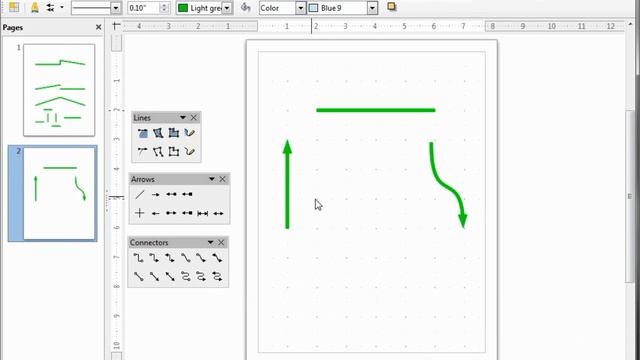640x360 pixels.
Task: Select Line Connector with Arrows, top row last
Action: [217, 258]
